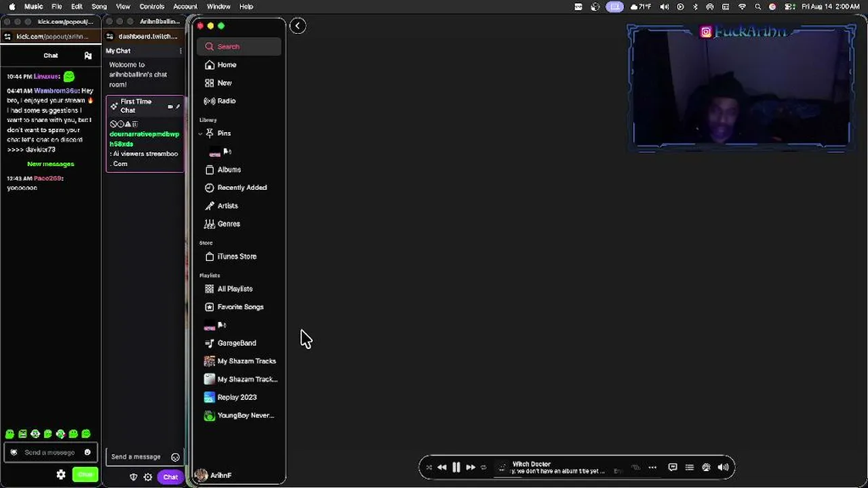Open the Favorite Songs playlist

(x=239, y=307)
